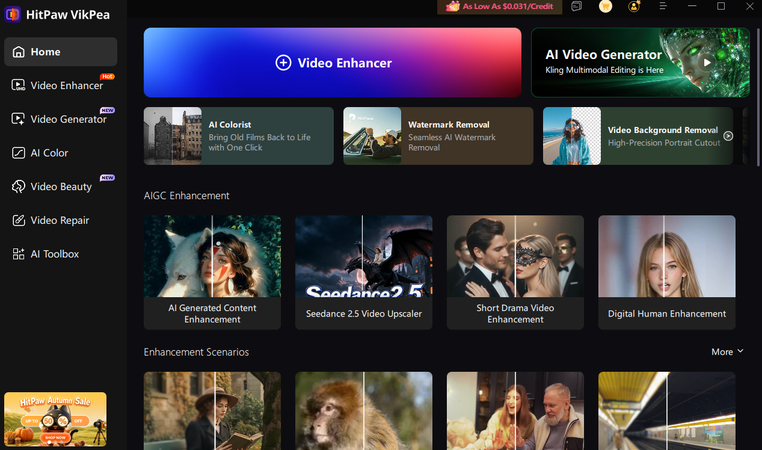The height and width of the screenshot is (450, 762).
Task: Click the AIGC Enhancement heading text
Action: click(x=187, y=196)
